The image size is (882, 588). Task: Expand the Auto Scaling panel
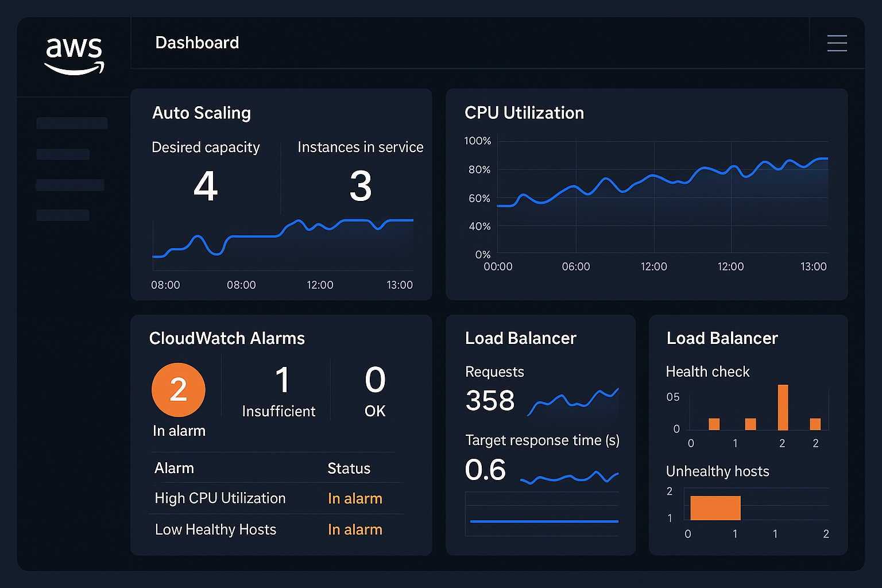tap(201, 113)
